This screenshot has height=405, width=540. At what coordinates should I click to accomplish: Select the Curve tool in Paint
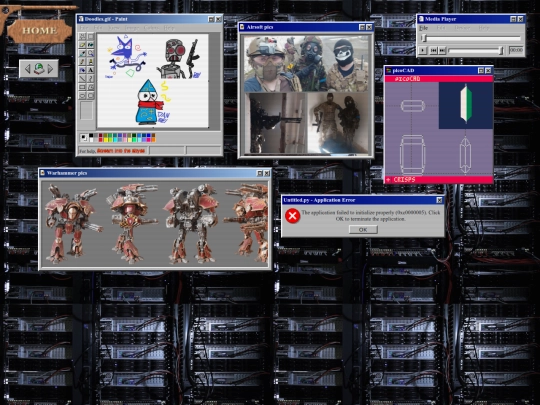pos(91,79)
